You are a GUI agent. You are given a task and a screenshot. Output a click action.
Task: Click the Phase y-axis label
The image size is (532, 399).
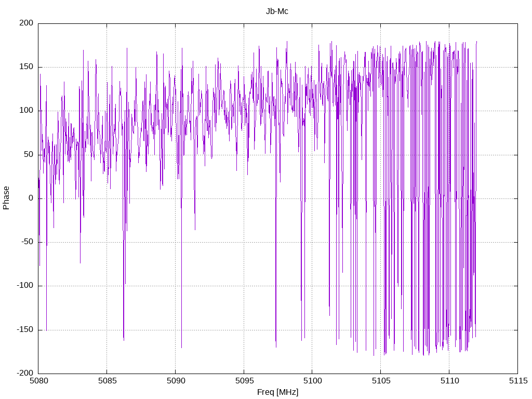click(x=6, y=198)
